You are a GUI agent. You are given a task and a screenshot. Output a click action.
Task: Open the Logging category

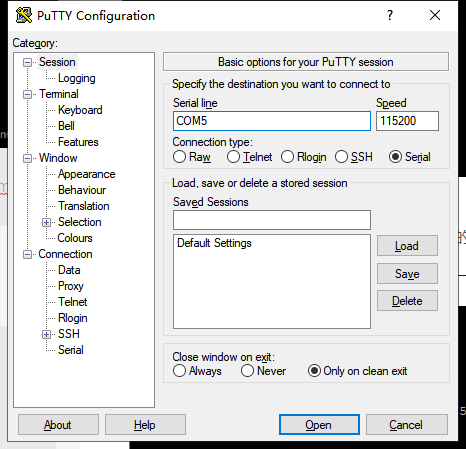(77, 78)
